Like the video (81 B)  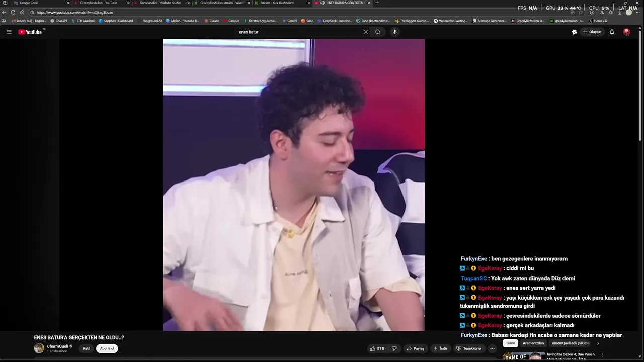[x=377, y=348]
